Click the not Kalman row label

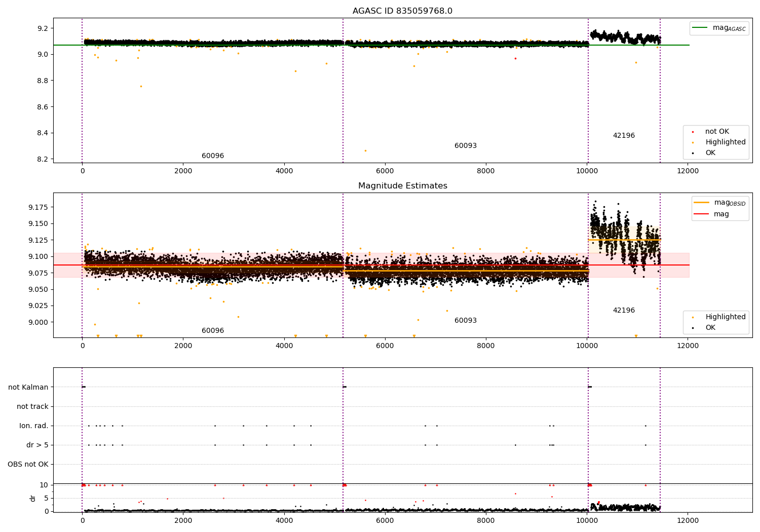[28, 388]
